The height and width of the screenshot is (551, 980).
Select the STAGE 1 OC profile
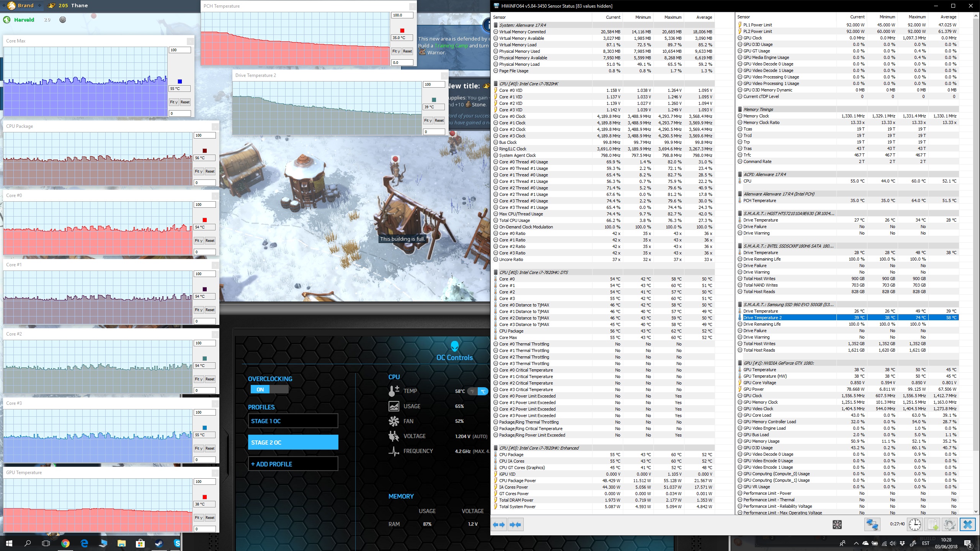tap(293, 421)
